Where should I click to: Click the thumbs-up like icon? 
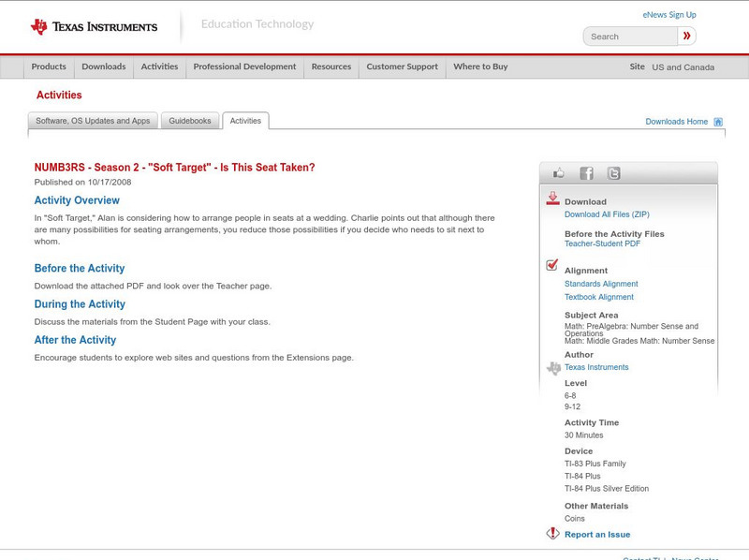click(559, 173)
